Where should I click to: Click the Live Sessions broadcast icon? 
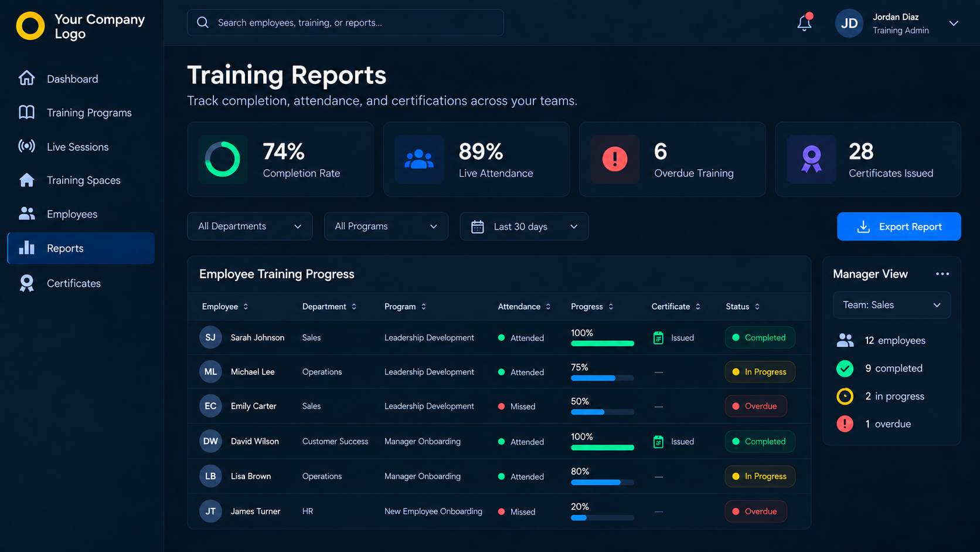(26, 146)
